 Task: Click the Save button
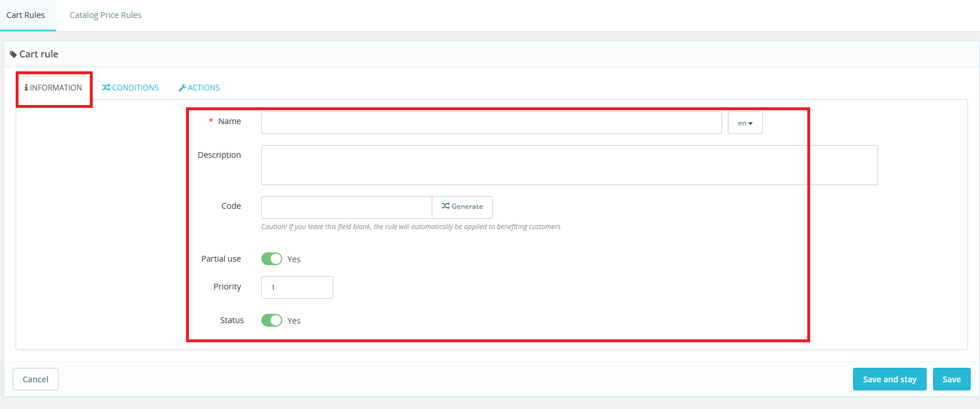point(951,379)
